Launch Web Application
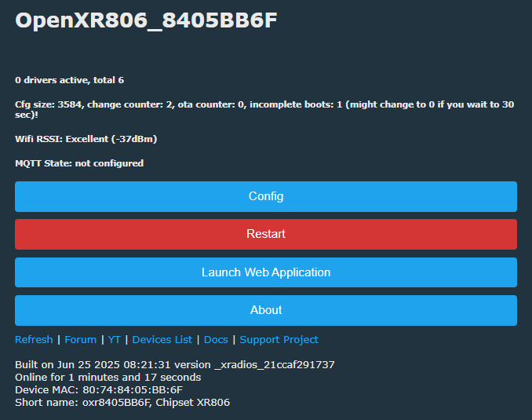This screenshot has width=532, height=420. 266,272
